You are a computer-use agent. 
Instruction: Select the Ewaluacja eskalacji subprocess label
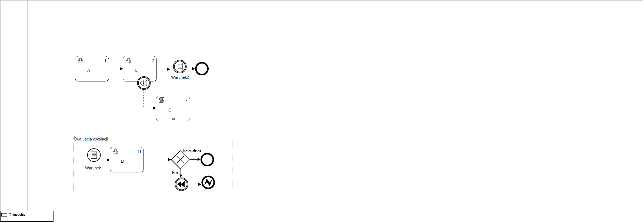pos(91,139)
